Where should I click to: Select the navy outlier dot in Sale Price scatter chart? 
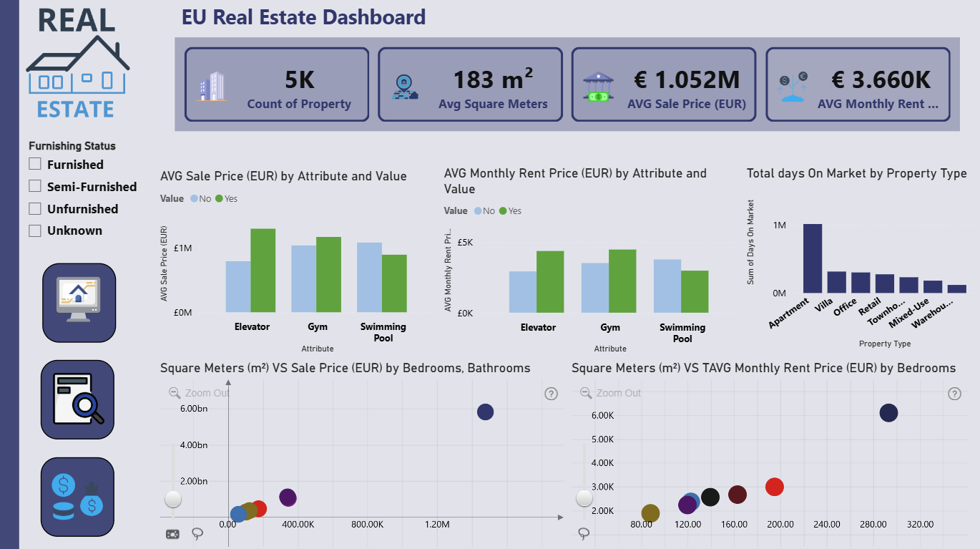(x=486, y=412)
